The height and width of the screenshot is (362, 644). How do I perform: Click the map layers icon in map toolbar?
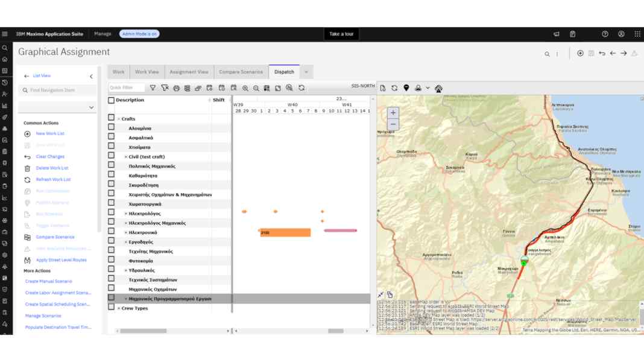(438, 89)
